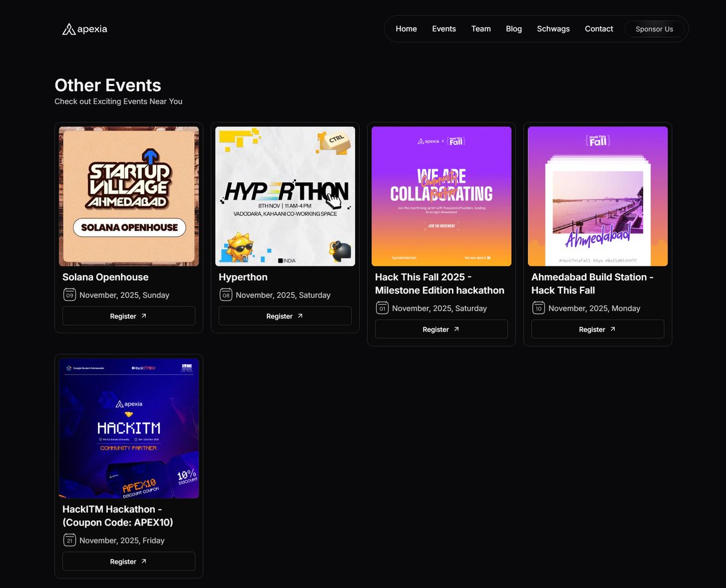Click the Other Events heading
The height and width of the screenshot is (588, 726).
tap(108, 85)
